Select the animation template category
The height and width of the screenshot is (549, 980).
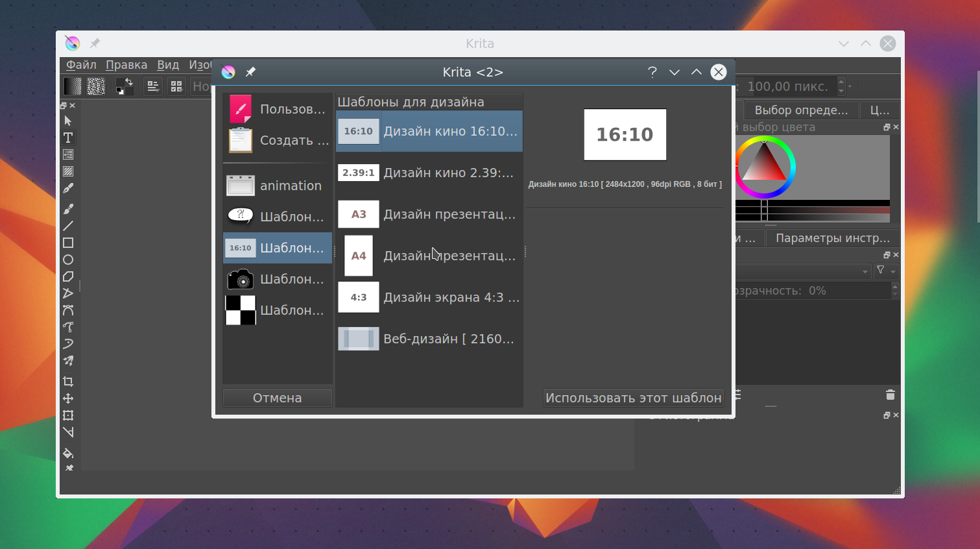278,186
